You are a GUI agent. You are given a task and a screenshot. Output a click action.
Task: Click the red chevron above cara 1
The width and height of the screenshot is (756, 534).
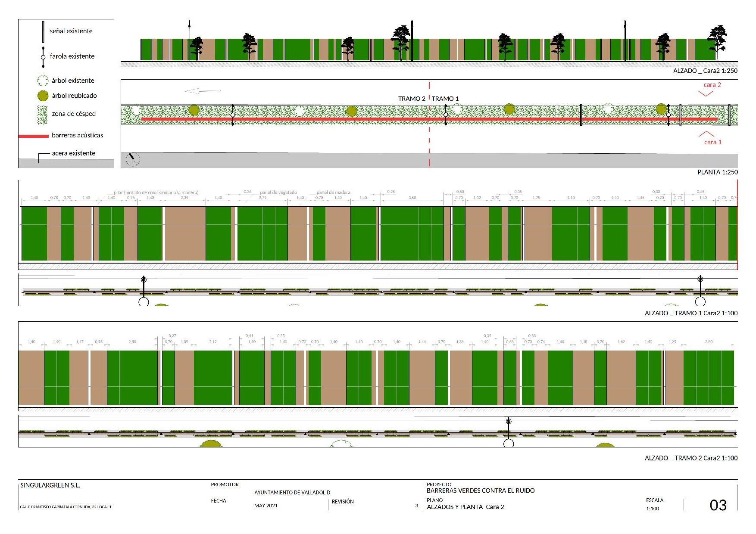[706, 134]
